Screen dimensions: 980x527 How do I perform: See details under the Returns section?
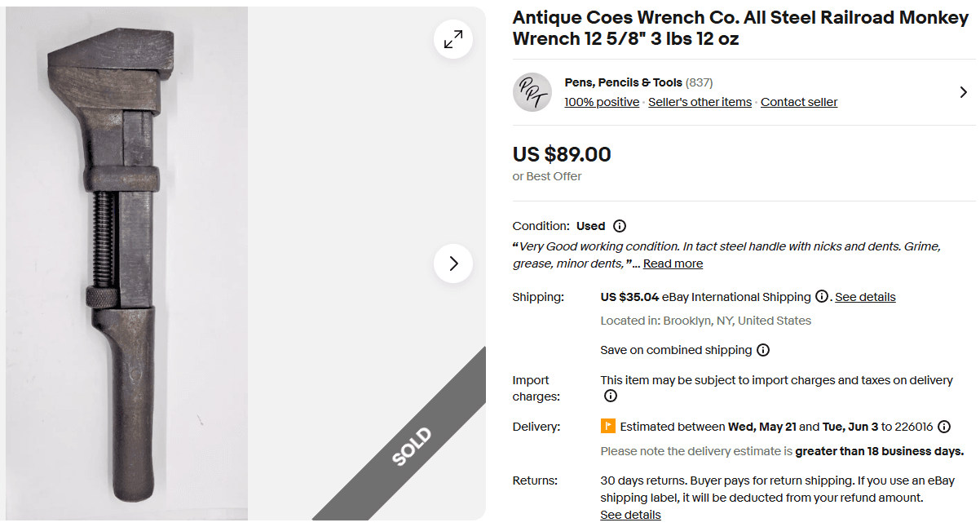(629, 514)
